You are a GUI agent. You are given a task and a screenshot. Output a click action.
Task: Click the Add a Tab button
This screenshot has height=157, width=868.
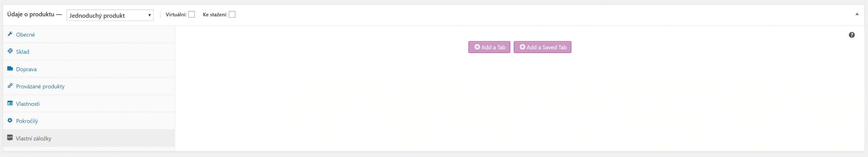tap(489, 47)
